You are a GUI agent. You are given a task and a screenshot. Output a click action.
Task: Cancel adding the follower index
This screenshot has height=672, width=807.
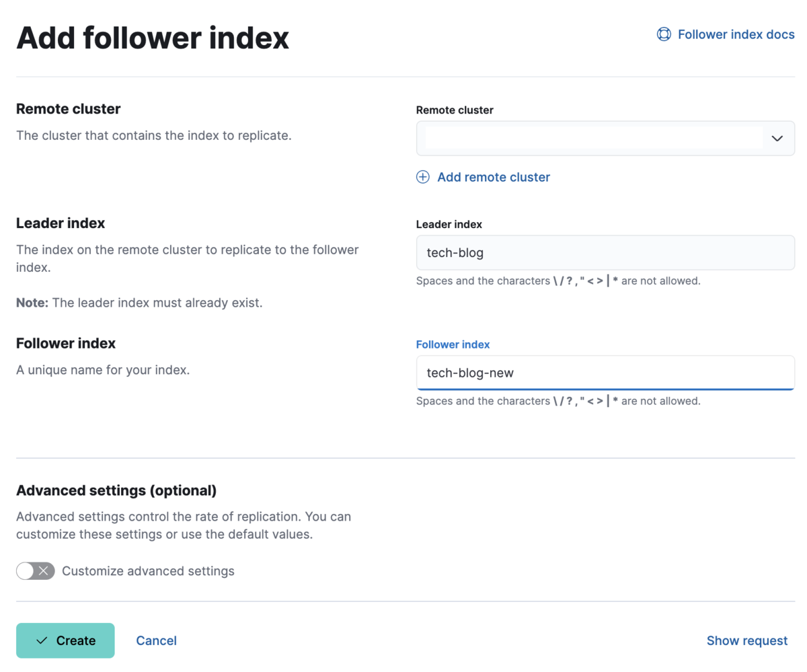(x=156, y=640)
